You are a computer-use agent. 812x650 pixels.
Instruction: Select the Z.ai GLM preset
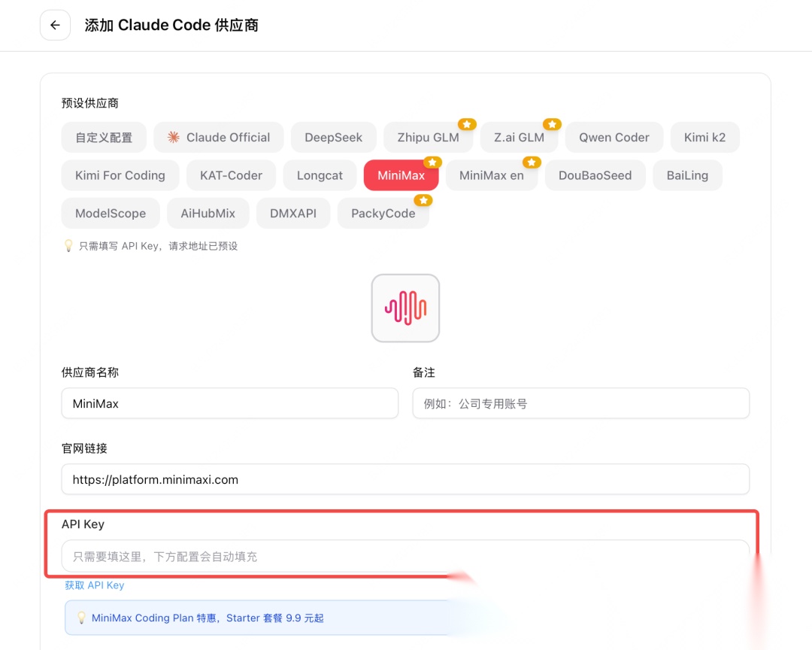(519, 138)
